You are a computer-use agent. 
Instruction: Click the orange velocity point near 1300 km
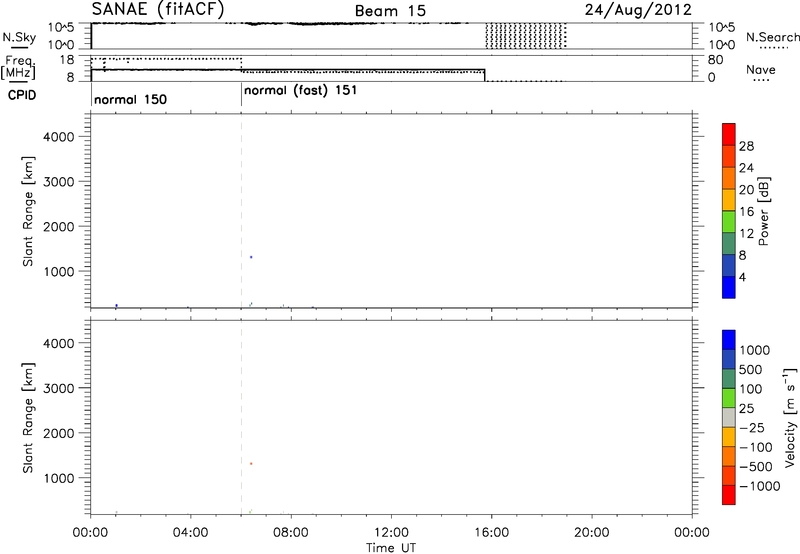pos(251,464)
